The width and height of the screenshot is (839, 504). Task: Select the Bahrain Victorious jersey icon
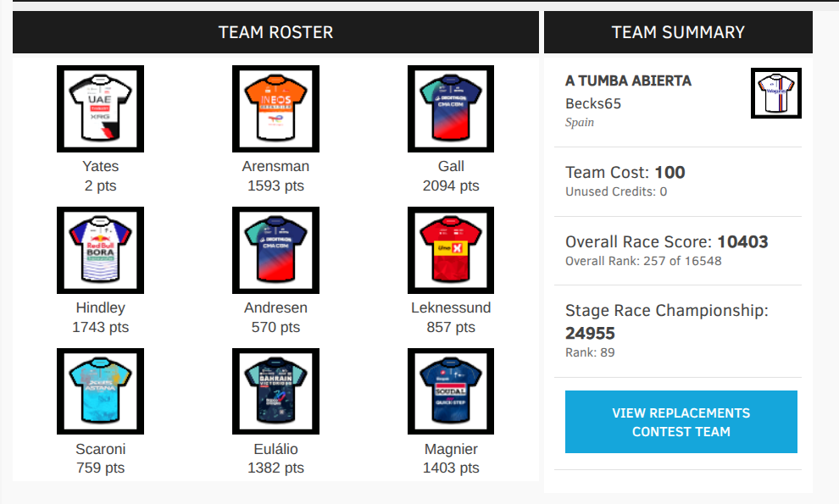tap(275, 391)
